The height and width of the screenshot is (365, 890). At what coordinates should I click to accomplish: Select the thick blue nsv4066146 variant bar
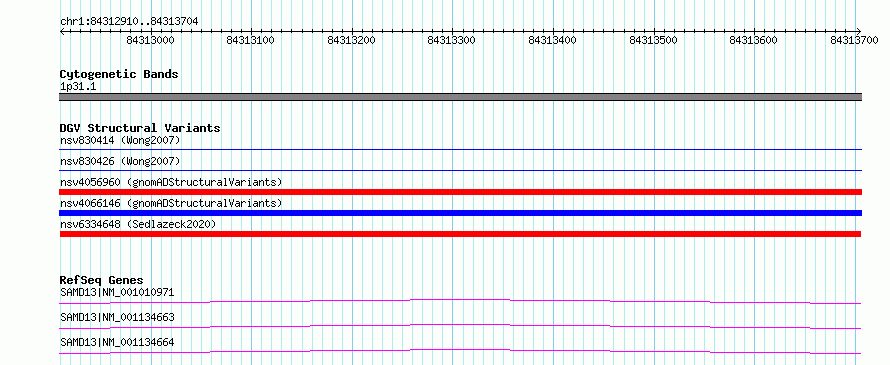461,213
